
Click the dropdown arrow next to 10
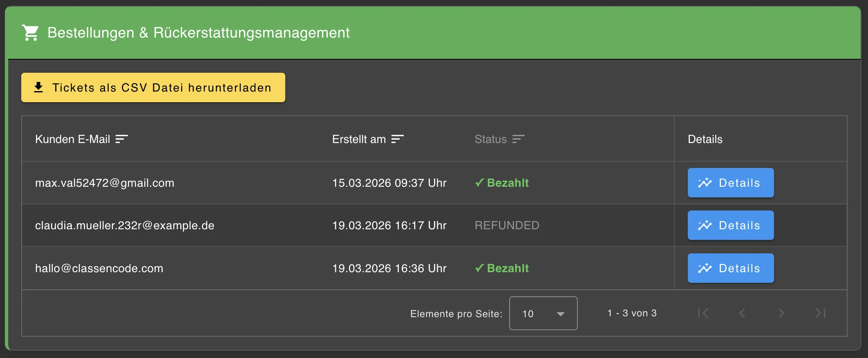point(561,314)
